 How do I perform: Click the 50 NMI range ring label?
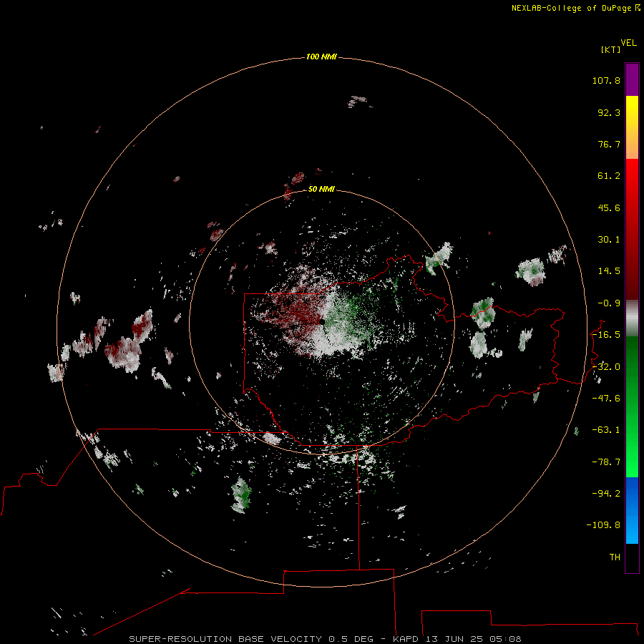[321, 189]
